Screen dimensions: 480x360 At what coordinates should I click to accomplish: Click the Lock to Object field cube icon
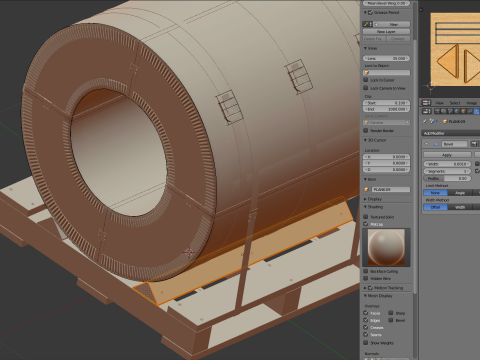point(367,72)
